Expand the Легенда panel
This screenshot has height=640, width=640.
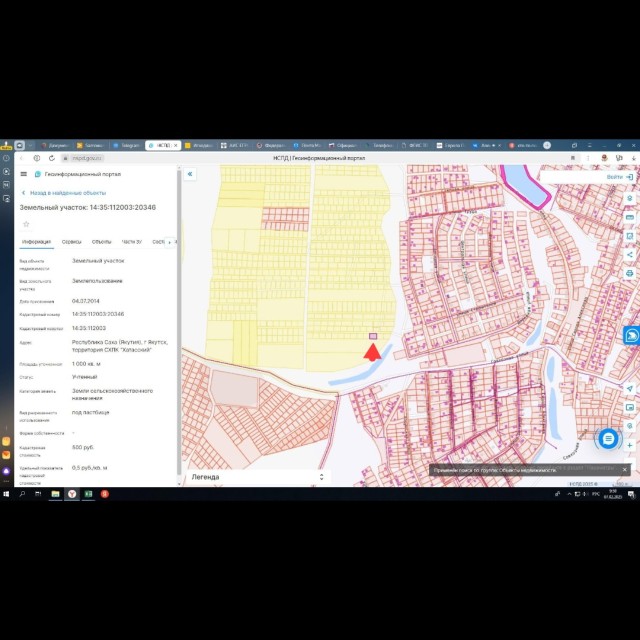click(x=258, y=477)
